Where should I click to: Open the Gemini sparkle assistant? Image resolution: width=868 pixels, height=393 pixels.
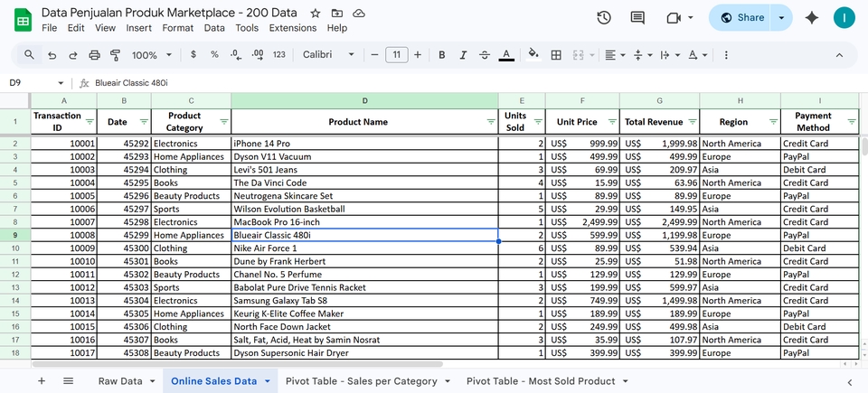[x=812, y=18]
